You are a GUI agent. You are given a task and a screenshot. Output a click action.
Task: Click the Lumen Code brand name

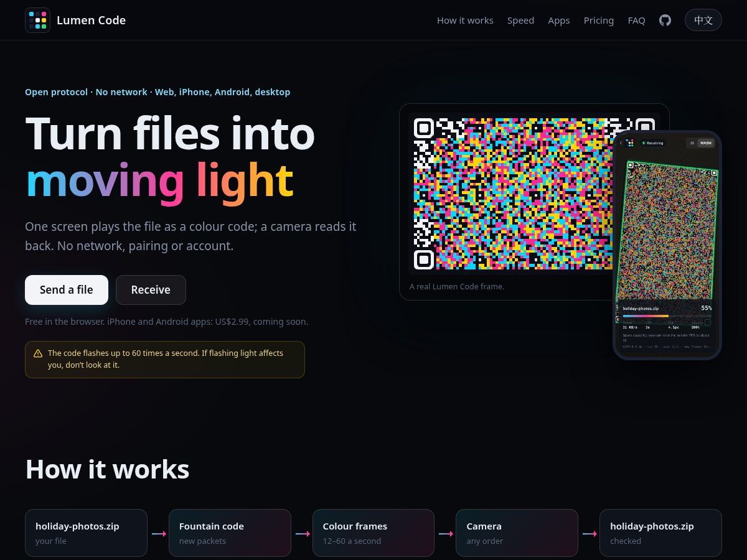click(x=91, y=20)
